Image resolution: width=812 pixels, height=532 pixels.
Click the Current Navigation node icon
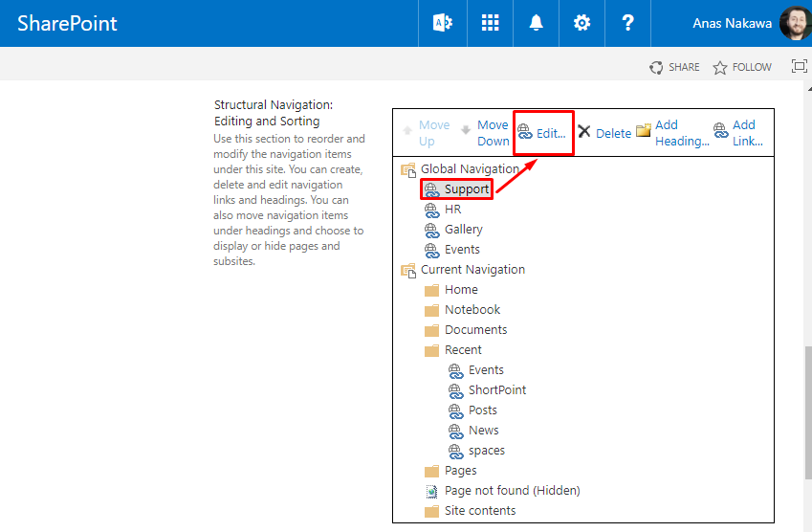[x=408, y=271]
